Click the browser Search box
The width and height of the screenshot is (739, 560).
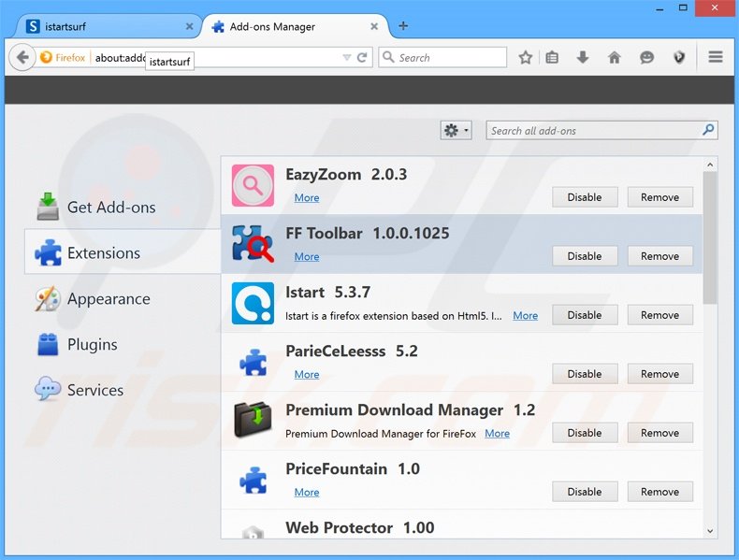442,57
